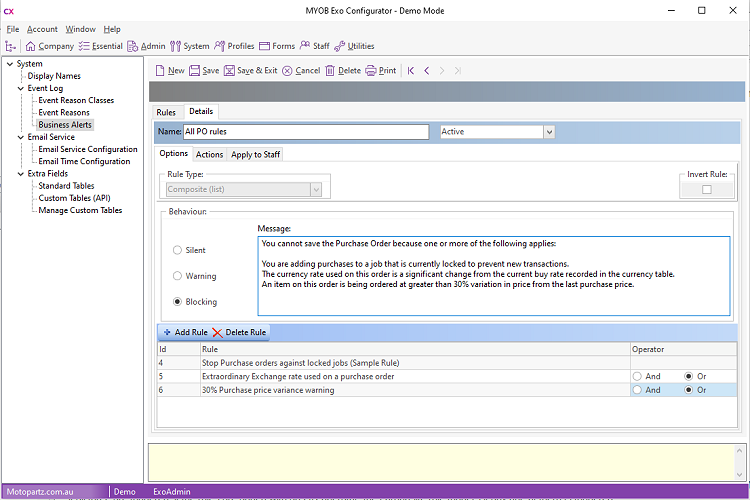750x500 pixels.
Task: Open the Active status dropdown
Action: [549, 132]
